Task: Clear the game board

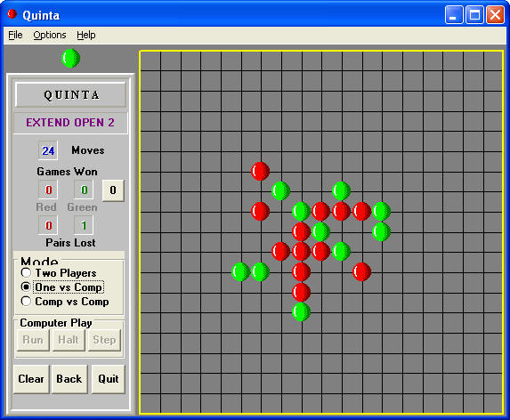Action: (31, 379)
